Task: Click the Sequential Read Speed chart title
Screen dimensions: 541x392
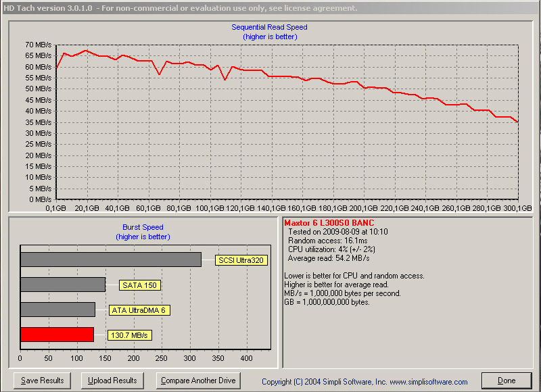Action: click(x=269, y=27)
